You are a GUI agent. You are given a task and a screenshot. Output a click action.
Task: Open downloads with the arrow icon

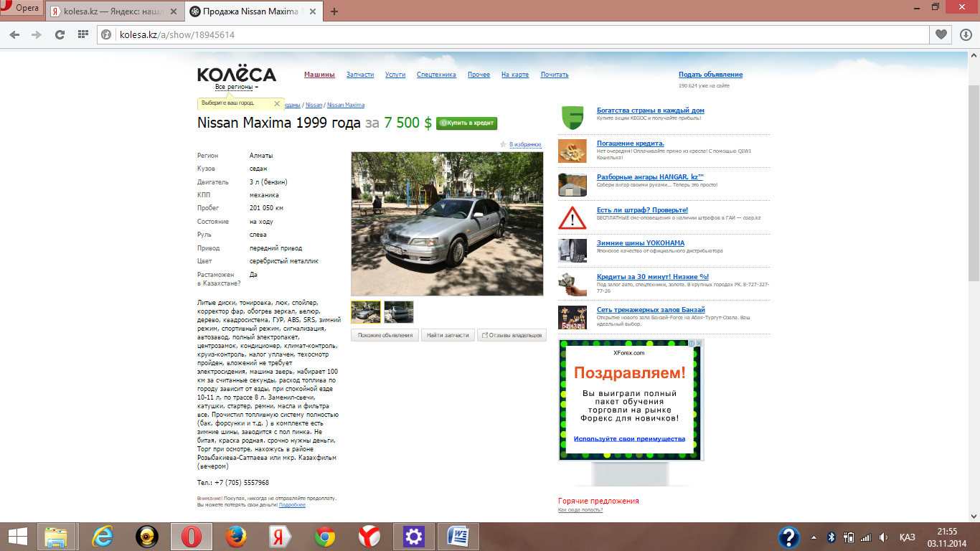tap(966, 34)
